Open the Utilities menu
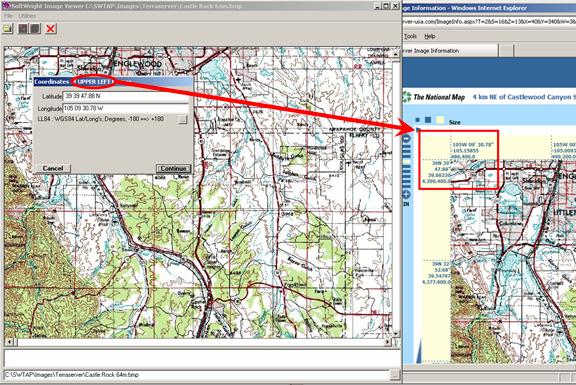The image size is (576, 385). pos(27,16)
